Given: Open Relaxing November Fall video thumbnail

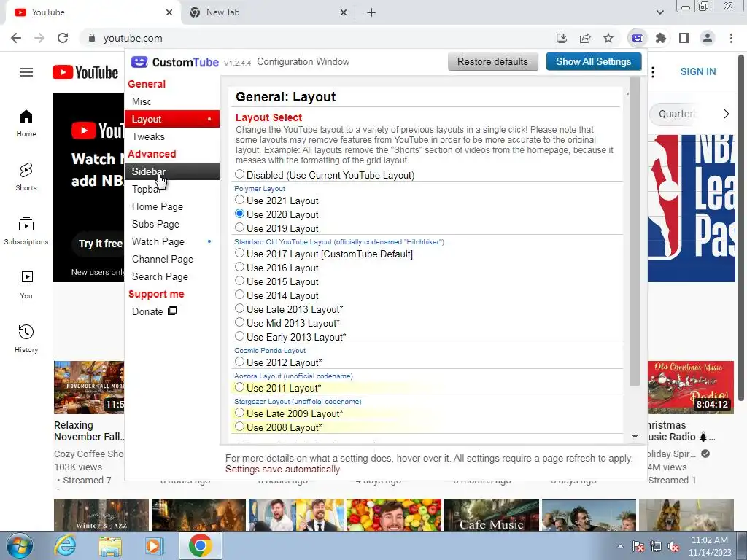Looking at the screenshot, I should coord(89,387).
